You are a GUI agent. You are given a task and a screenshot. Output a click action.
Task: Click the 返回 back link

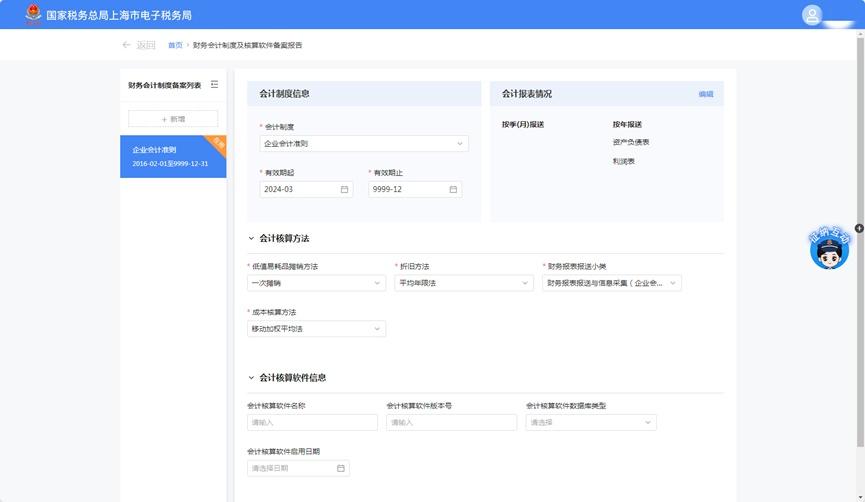(146, 45)
